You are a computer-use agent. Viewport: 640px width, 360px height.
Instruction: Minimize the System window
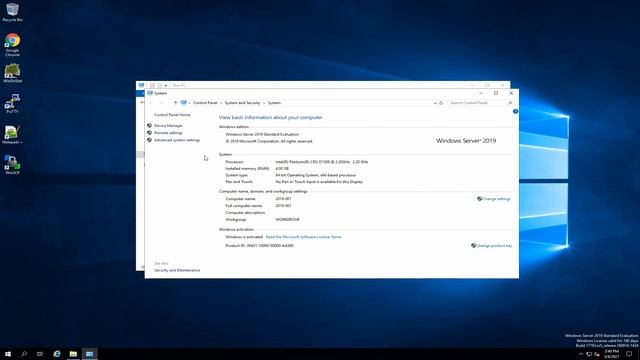(481, 93)
